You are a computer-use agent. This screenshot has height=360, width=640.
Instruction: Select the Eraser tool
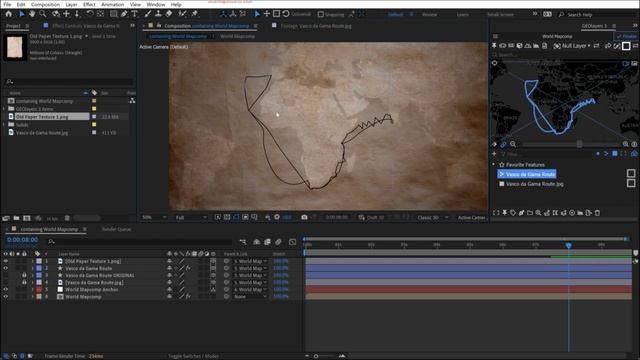[169, 14]
